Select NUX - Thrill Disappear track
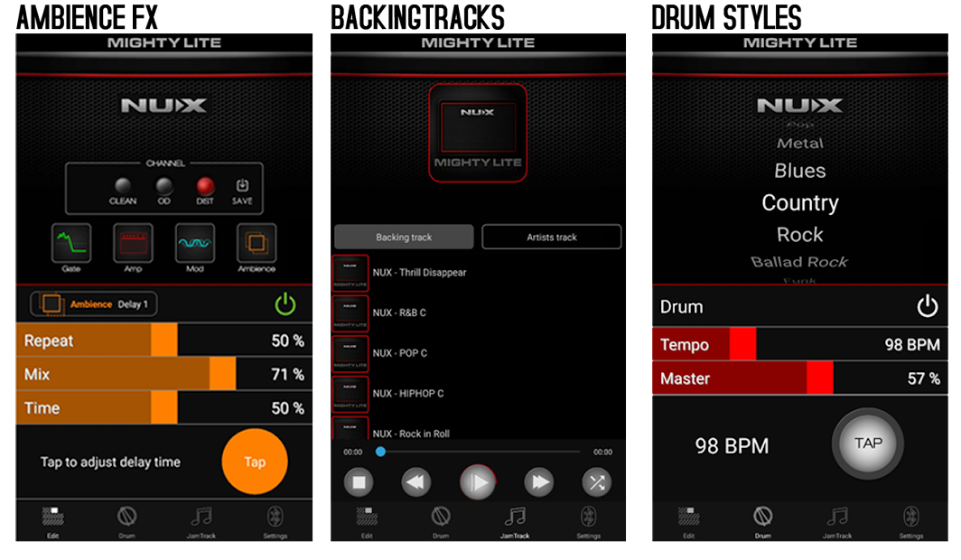961x560 pixels. (x=478, y=273)
